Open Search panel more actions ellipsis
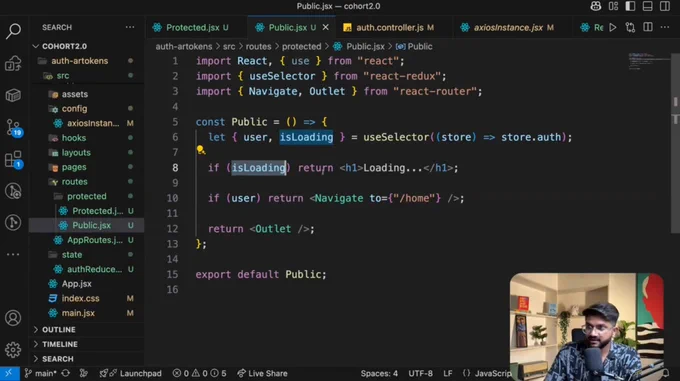680x381 pixels. click(x=130, y=27)
